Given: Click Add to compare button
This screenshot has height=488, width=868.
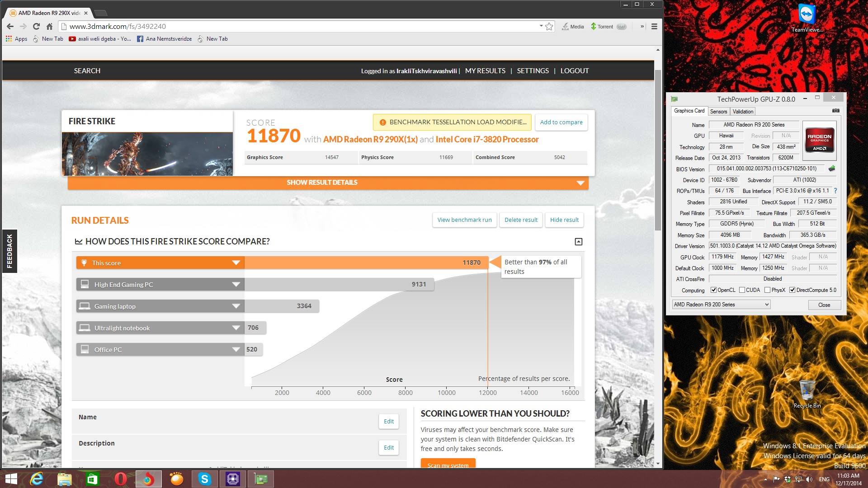Looking at the screenshot, I should click(x=561, y=122).
